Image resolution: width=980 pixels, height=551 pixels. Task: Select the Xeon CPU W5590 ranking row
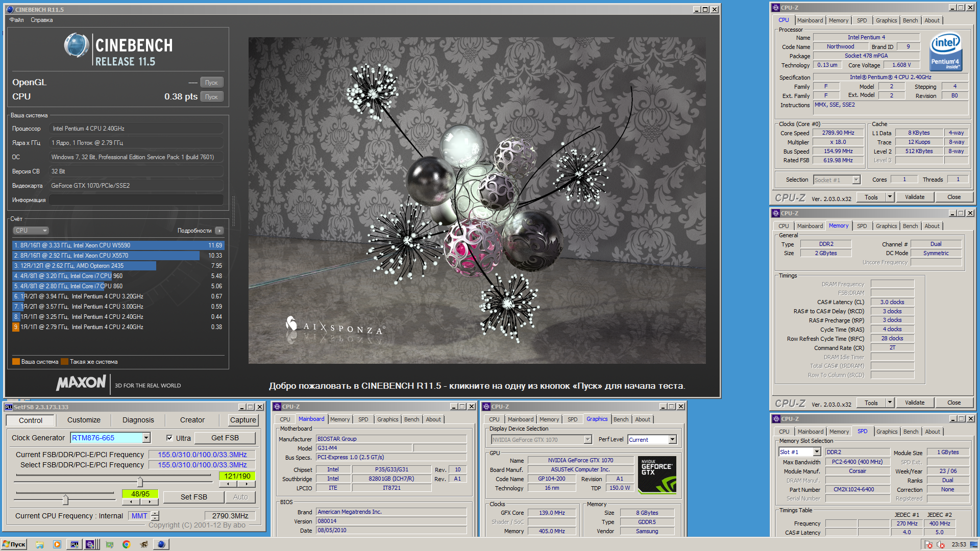pos(118,245)
